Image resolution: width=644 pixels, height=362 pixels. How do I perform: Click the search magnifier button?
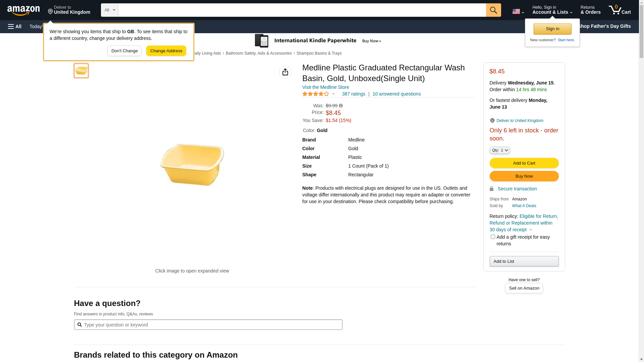(493, 10)
